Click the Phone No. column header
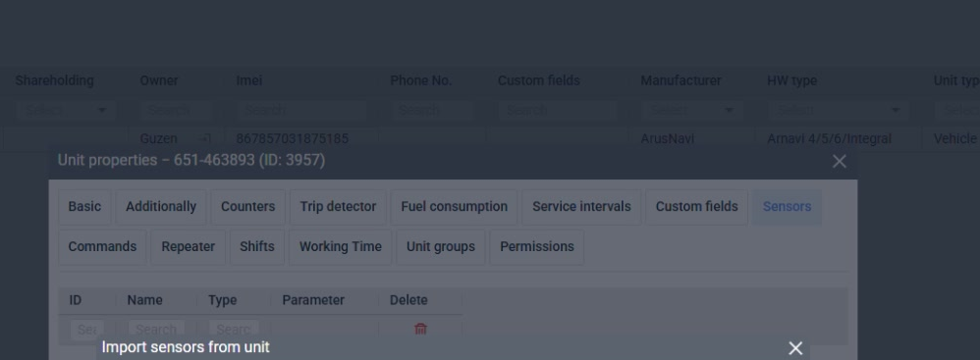Screen dimensions: 980x360 coord(420,80)
